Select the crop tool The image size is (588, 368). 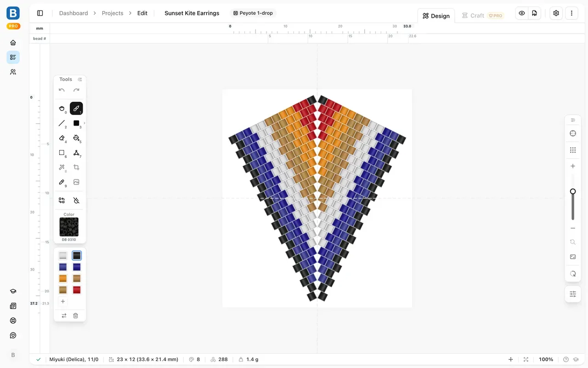tap(76, 167)
